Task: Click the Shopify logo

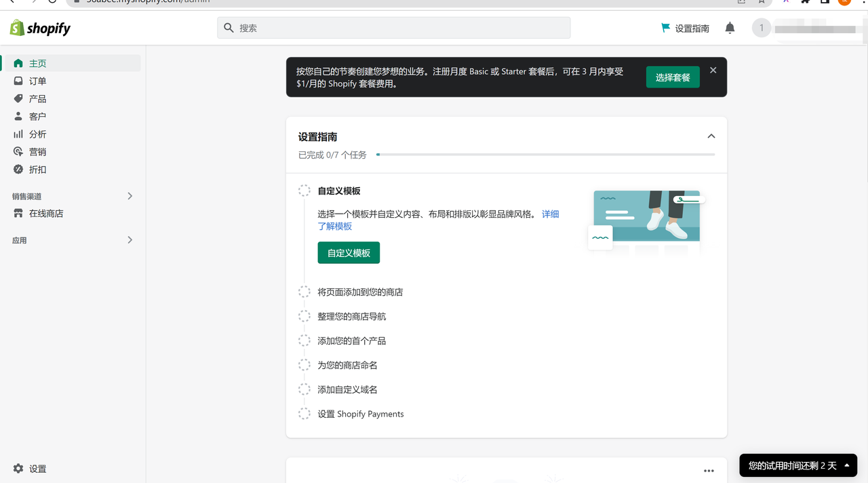Action: click(x=40, y=28)
